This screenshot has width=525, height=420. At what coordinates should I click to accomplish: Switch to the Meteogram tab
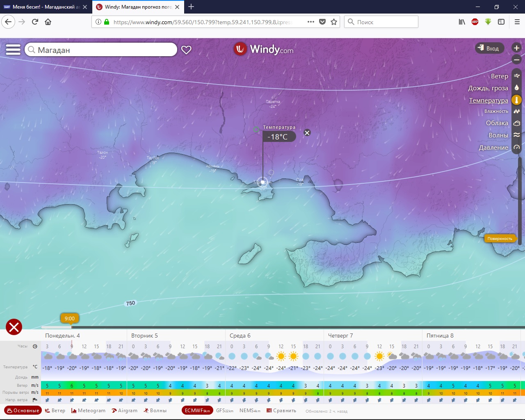[x=89, y=411]
